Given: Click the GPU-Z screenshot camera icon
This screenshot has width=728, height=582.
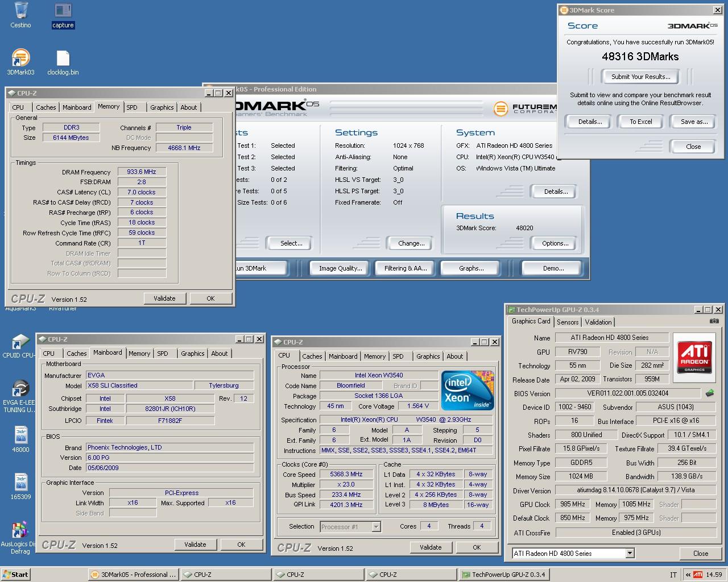Looking at the screenshot, I should coord(714,321).
